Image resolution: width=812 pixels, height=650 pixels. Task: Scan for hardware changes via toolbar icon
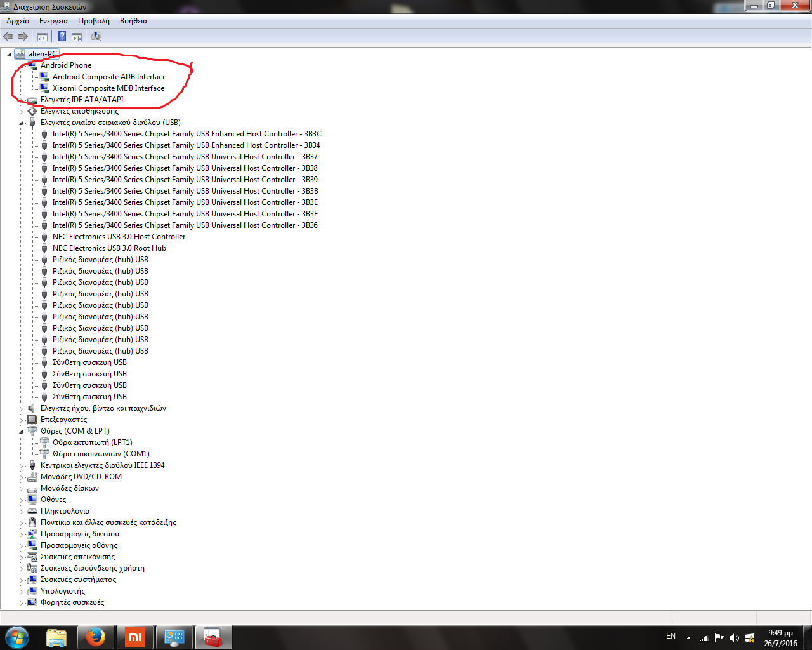[96, 36]
